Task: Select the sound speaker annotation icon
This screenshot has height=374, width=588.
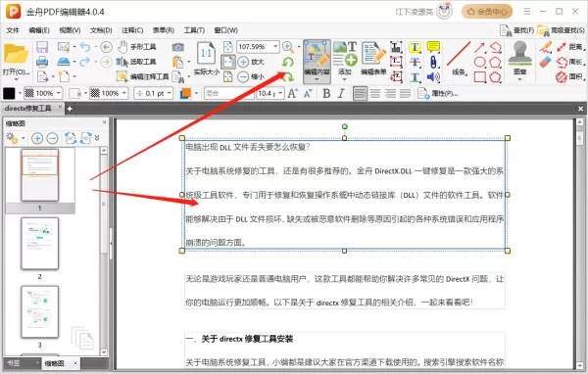Action: point(433,76)
